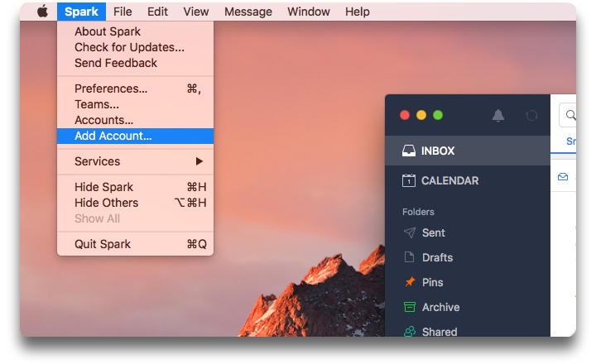Minimize Spark with the yellow button
The width and height of the screenshot is (596, 364).
pyautogui.click(x=421, y=115)
